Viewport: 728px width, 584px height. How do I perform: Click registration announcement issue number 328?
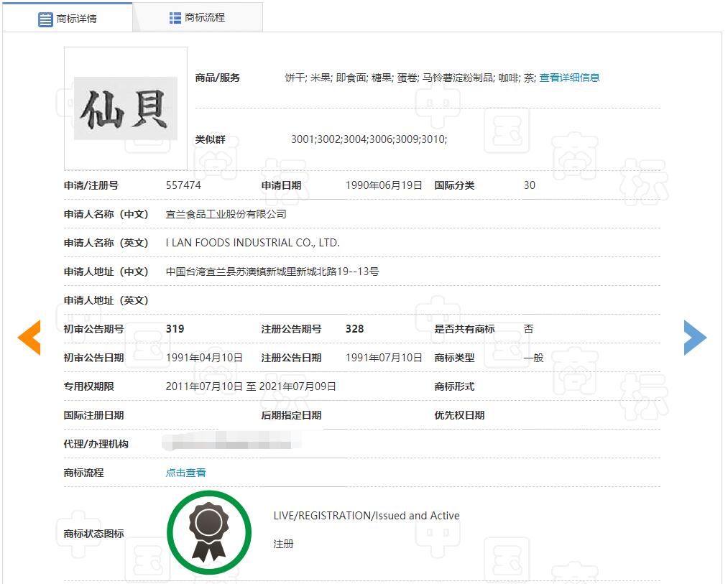(x=355, y=329)
